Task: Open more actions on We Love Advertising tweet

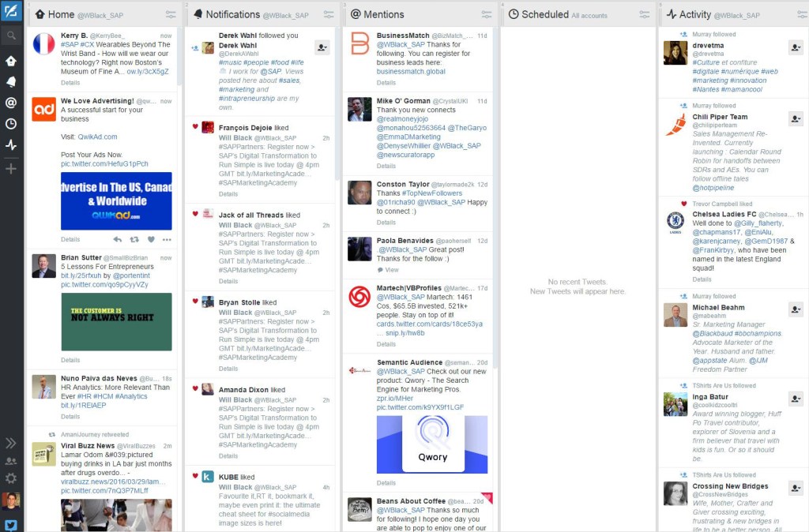Action: tap(167, 239)
